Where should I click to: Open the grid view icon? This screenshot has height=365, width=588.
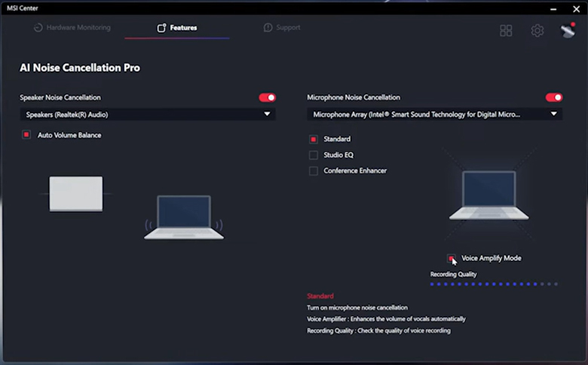click(x=506, y=30)
